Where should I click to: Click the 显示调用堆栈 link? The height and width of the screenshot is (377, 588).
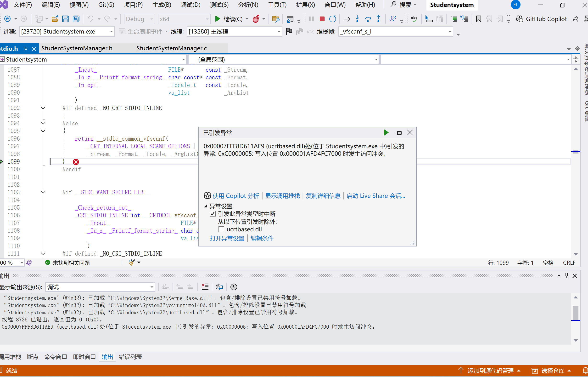(x=282, y=196)
